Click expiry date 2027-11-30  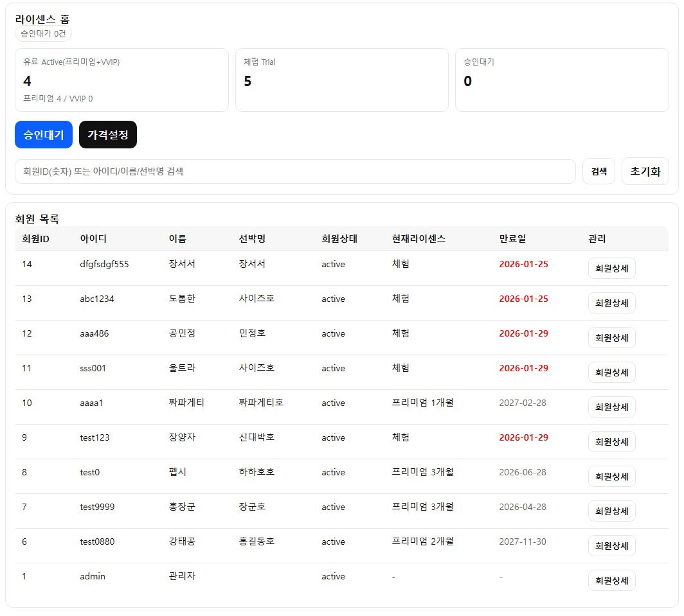point(523,541)
